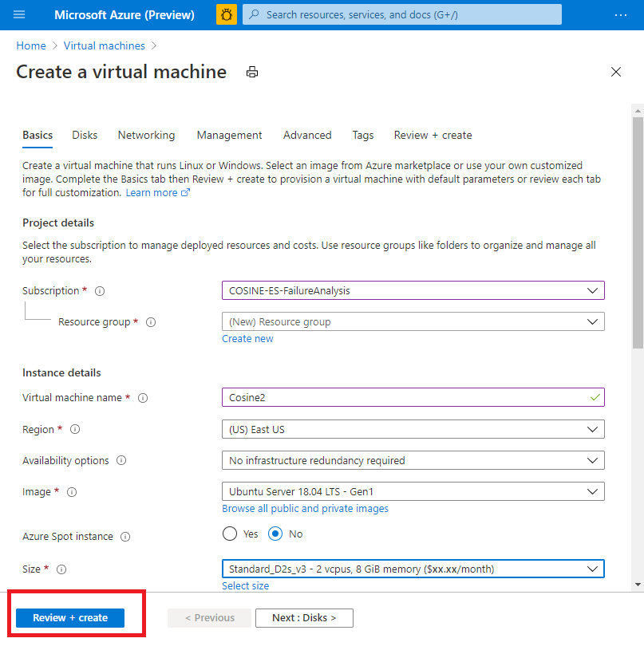Open the Disks tab
This screenshot has height=646, width=644.
pos(85,135)
